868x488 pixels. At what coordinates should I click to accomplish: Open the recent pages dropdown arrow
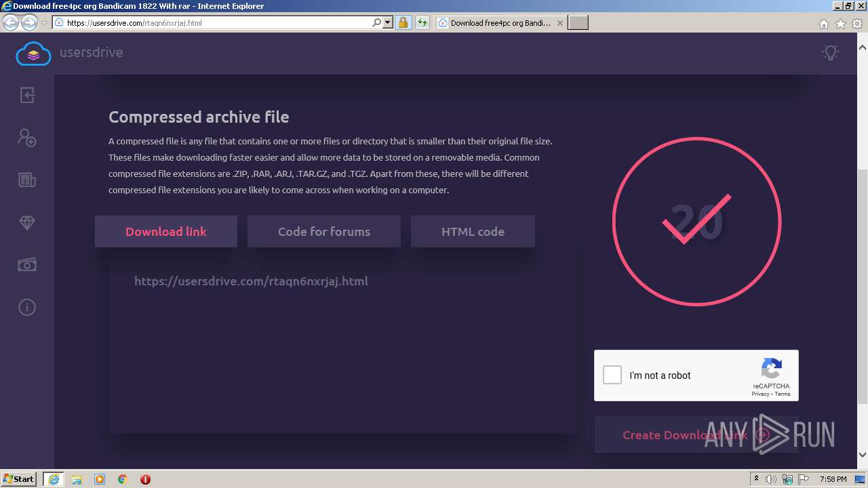coord(44,23)
